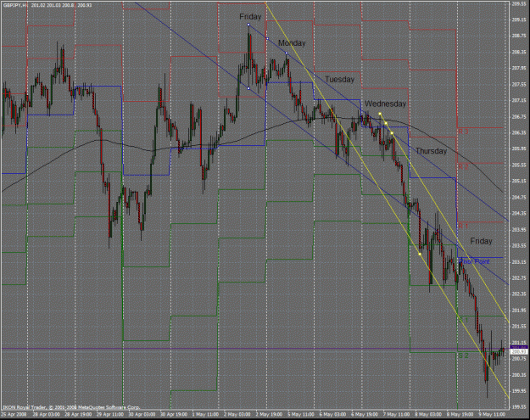Viewport: 530px width, 420px height.
Task: Click the R 3 resistance label
Action: (x=463, y=132)
